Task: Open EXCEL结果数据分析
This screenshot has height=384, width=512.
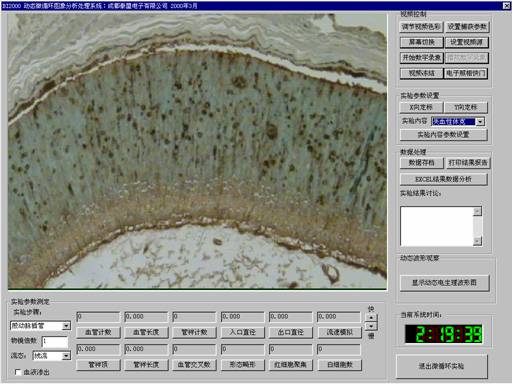Action: (x=443, y=179)
